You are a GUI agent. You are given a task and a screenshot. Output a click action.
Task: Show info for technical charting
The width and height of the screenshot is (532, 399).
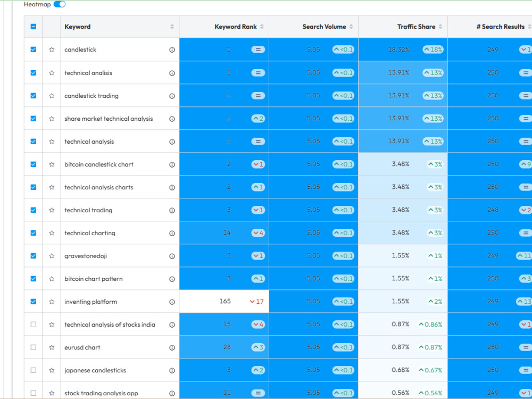(172, 233)
